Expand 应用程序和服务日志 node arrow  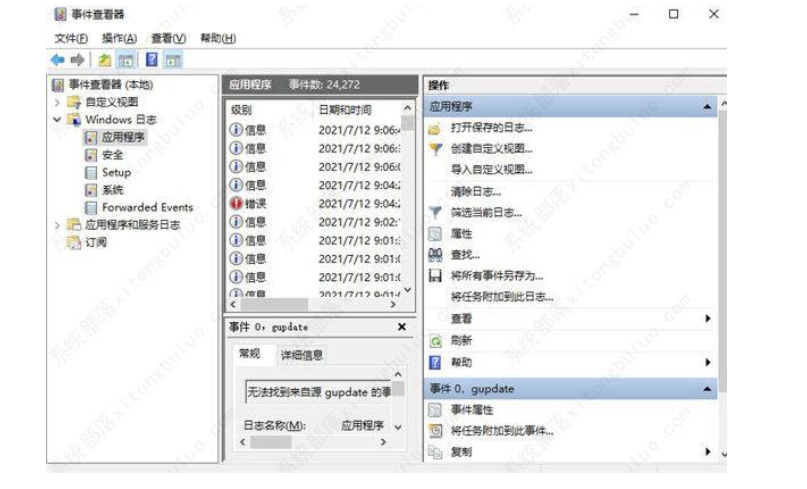pos(57,225)
